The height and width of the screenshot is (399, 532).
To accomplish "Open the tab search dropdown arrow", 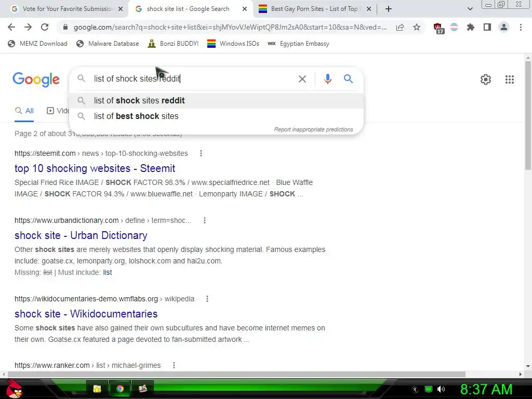I will tap(470, 9).
